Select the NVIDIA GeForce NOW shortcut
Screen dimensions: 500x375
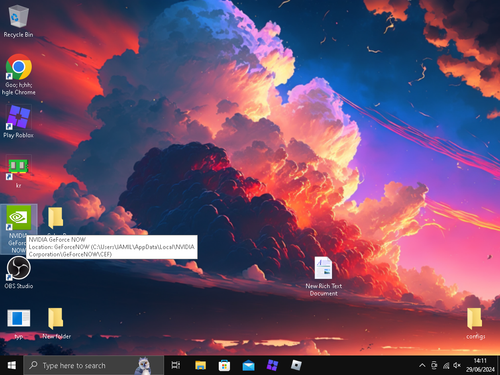(18, 229)
